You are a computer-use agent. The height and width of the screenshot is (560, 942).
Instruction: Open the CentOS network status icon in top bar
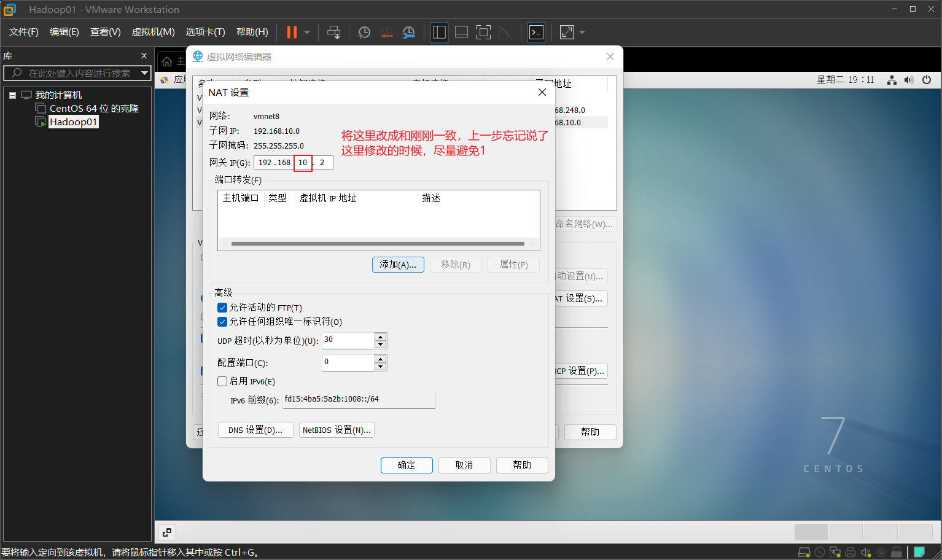[892, 80]
